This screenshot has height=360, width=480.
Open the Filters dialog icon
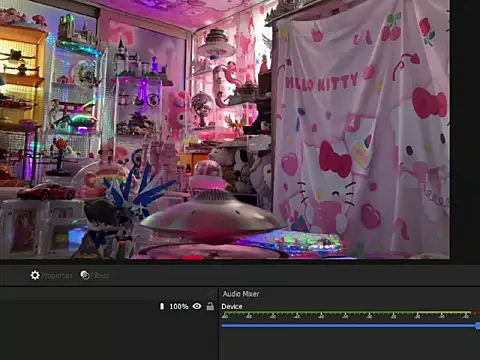tap(85, 275)
